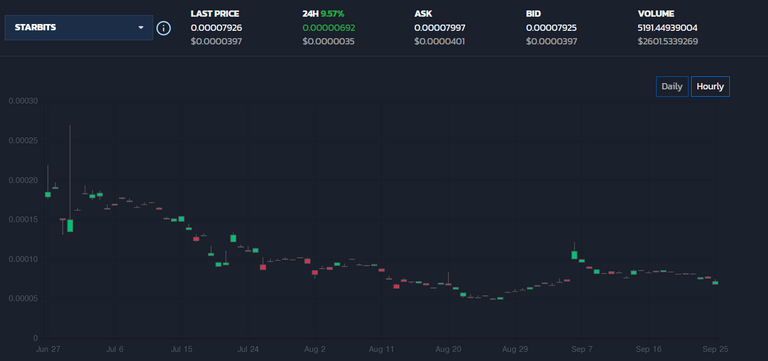Click the tall-wick green candle near June 30
Viewport: 768px width, 361px height.
[70, 225]
